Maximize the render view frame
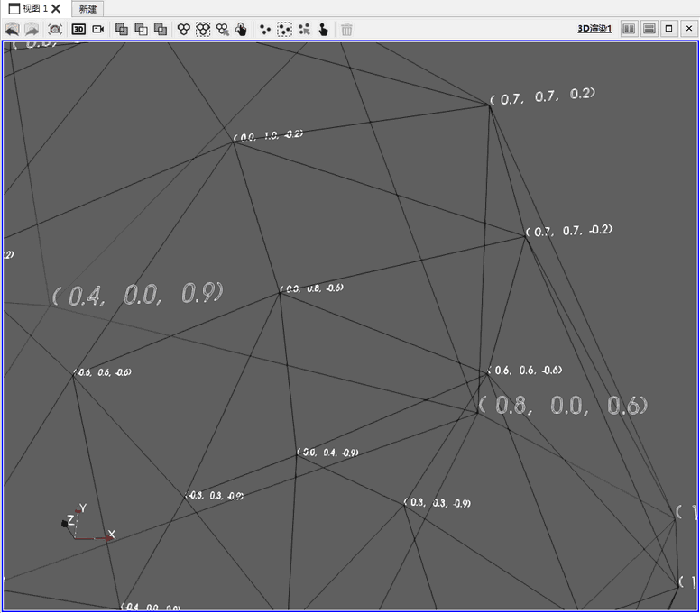 tap(668, 29)
